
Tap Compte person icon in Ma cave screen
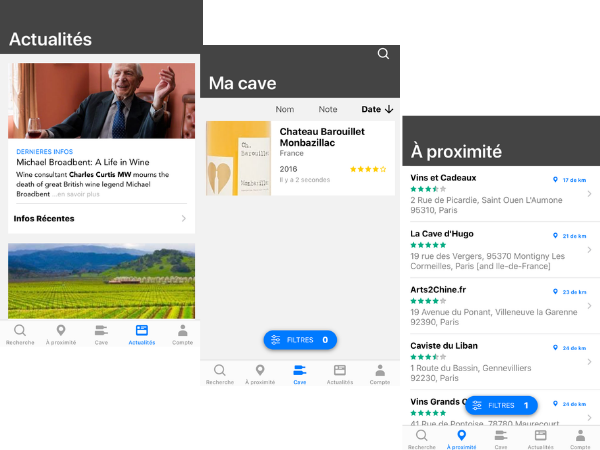[380, 370]
